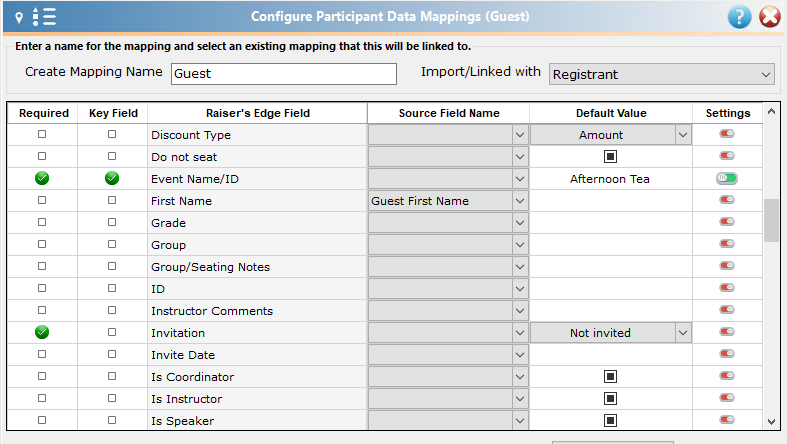Check the Key Field box for ID
The height and width of the screenshot is (444, 787).
pyautogui.click(x=112, y=288)
